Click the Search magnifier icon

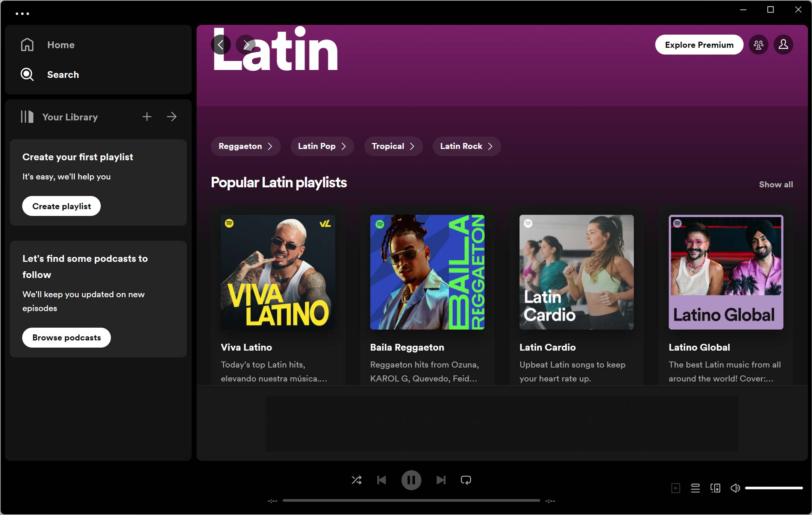[x=27, y=74]
